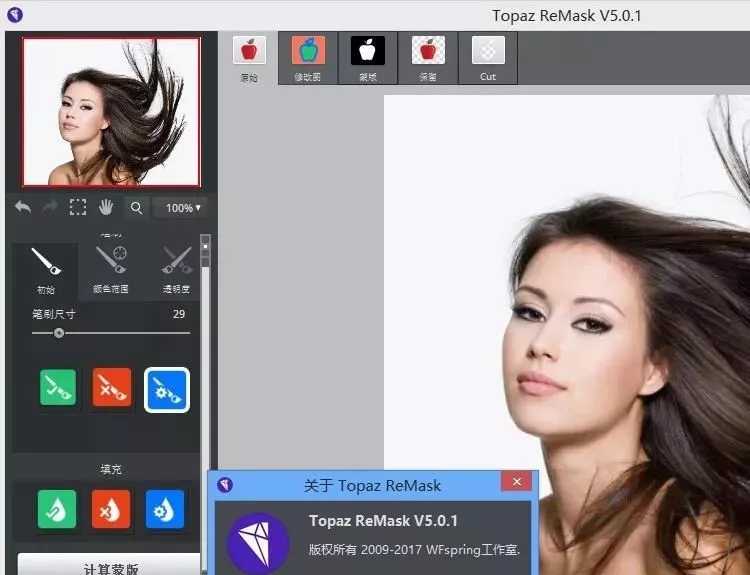The image size is (750, 575).
Task: Click the 'Topaz ReMask V5.0.1' About dialog text
Action: point(383,520)
